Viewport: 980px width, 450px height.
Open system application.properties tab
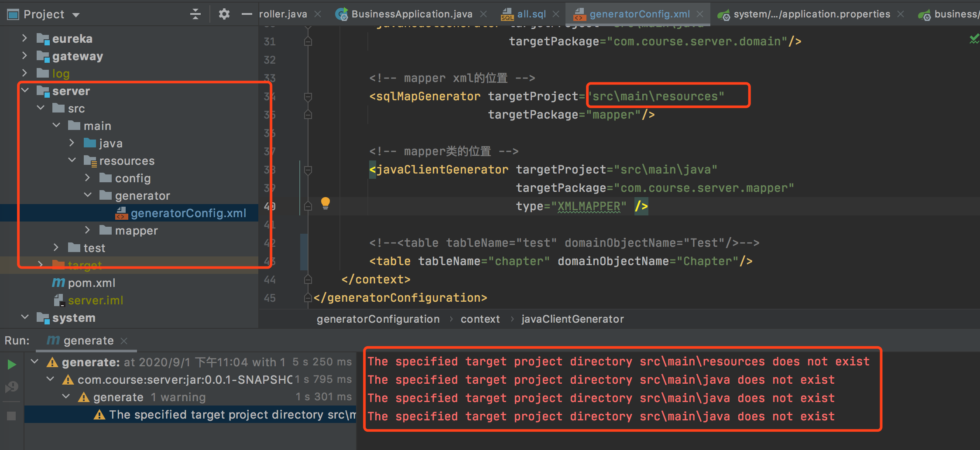click(812, 14)
